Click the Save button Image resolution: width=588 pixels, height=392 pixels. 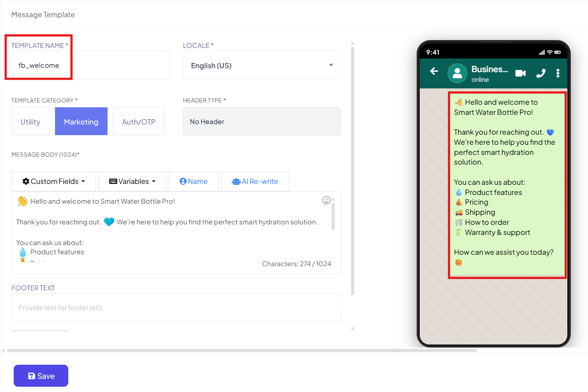pyautogui.click(x=41, y=376)
